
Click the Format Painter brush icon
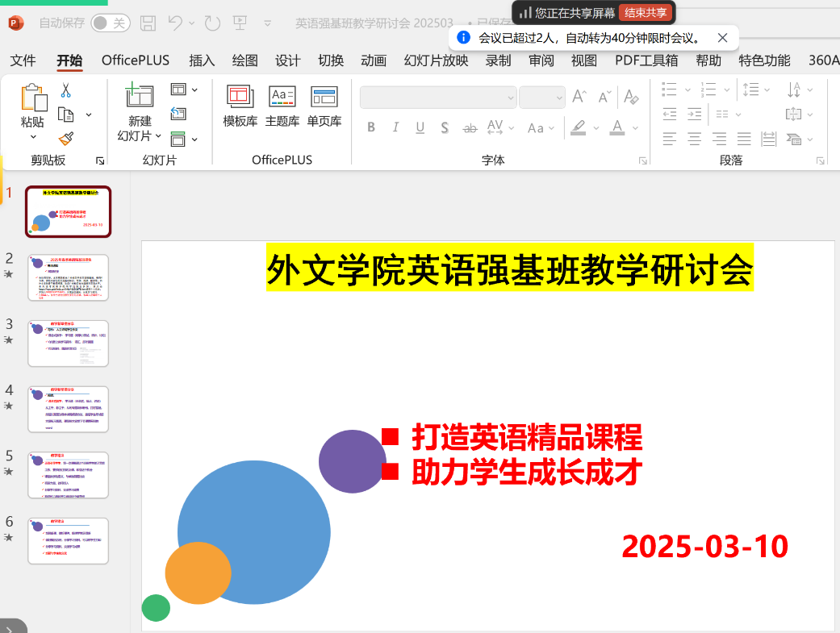tap(66, 139)
